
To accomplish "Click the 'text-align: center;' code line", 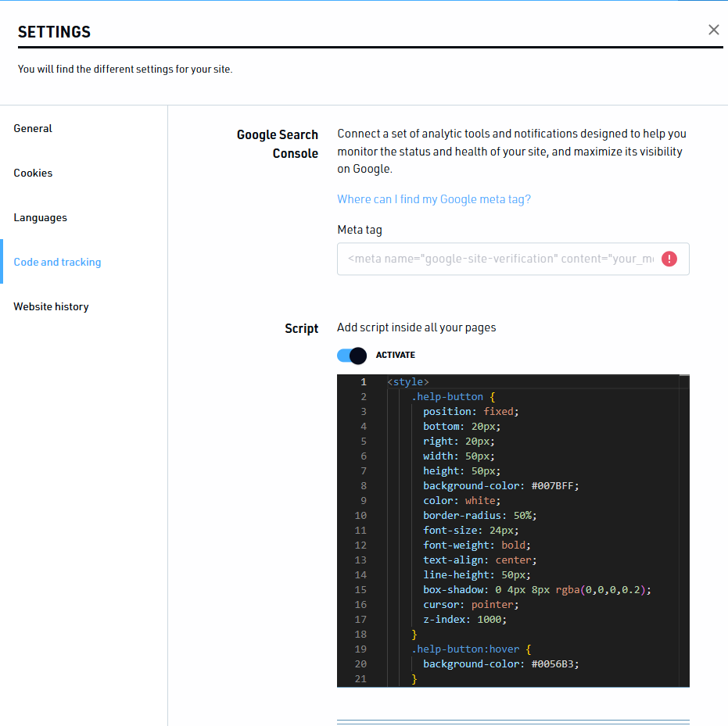I will coord(479,560).
